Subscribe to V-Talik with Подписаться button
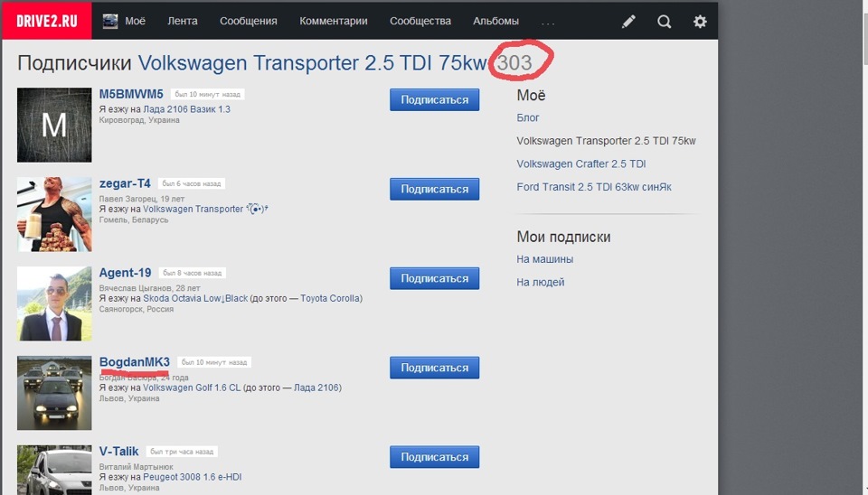 click(x=435, y=457)
